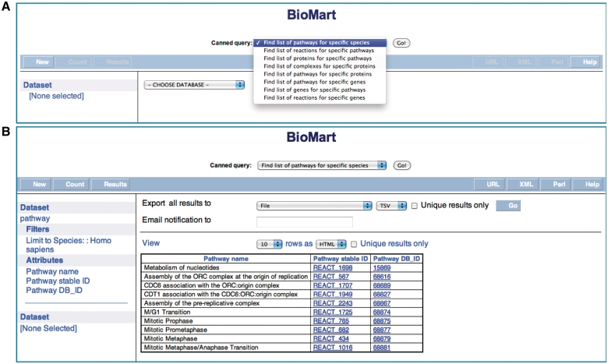Open Filters section in sidebar

tap(37, 229)
